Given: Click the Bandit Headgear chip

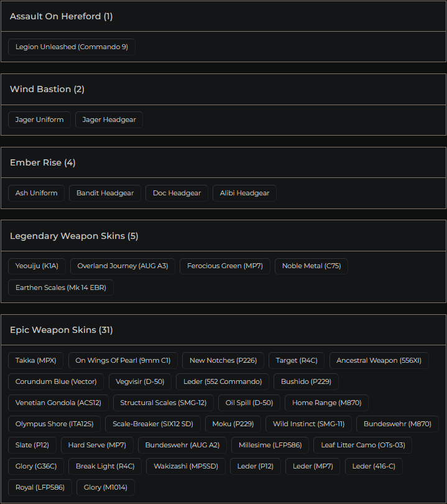Looking at the screenshot, I should (x=105, y=193).
